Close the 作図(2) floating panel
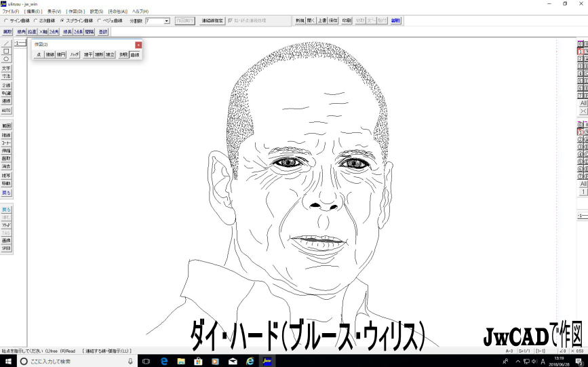The width and height of the screenshot is (588, 367). (138, 45)
